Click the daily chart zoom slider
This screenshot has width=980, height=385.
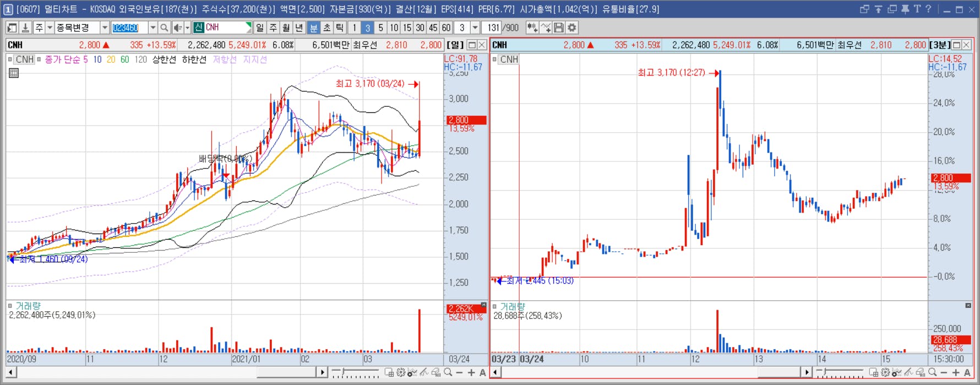355,373
